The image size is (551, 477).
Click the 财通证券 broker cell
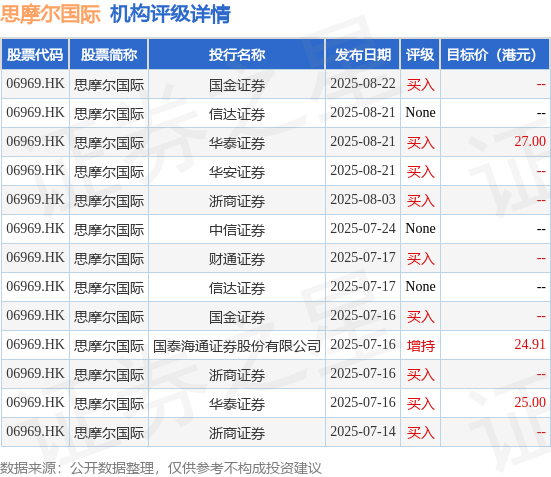click(x=237, y=259)
